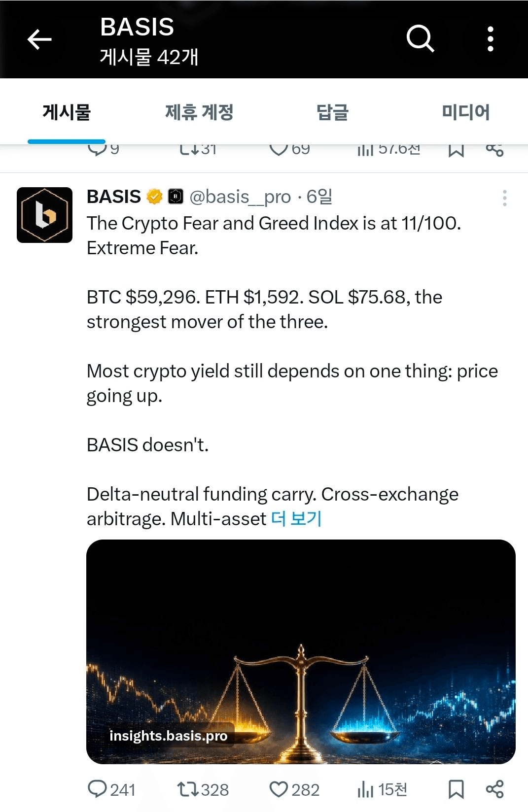This screenshot has width=528, height=812.
Task: Like the post with 282 likes
Action: 294,789
